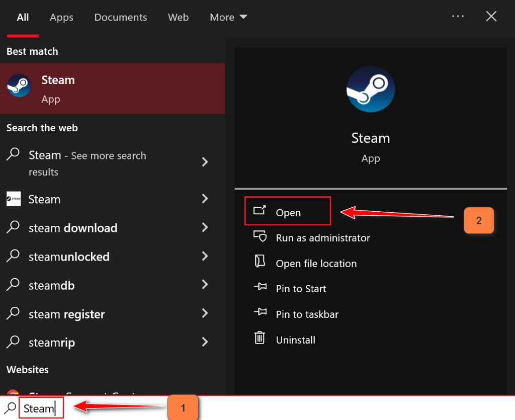Screen dimensions: 515x420
Task: Click the large Steam logo in details pane
Action: coord(371,89)
